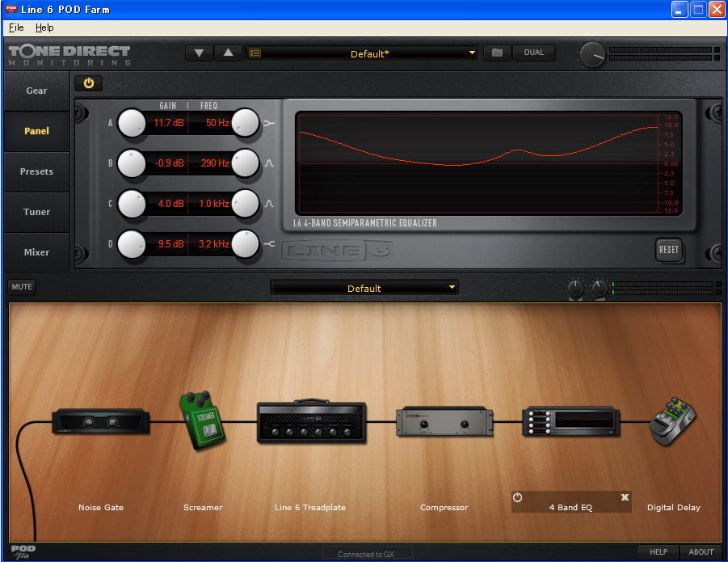Switch to DUAL tone mode
The image size is (728, 562).
click(534, 53)
